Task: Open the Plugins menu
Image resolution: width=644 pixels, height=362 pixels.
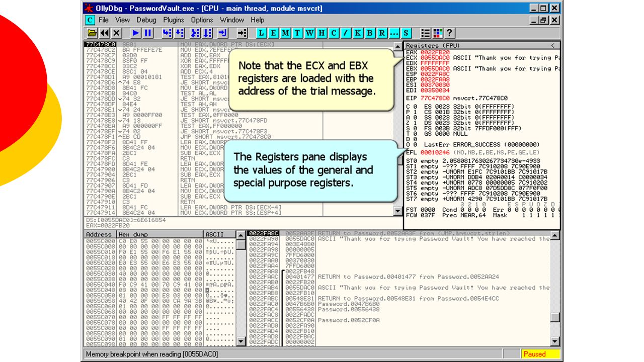Action: [x=174, y=20]
